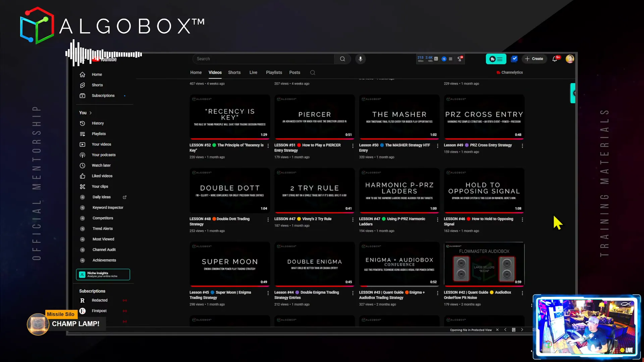Click the blue vidIQ logo icon

[x=444, y=59]
